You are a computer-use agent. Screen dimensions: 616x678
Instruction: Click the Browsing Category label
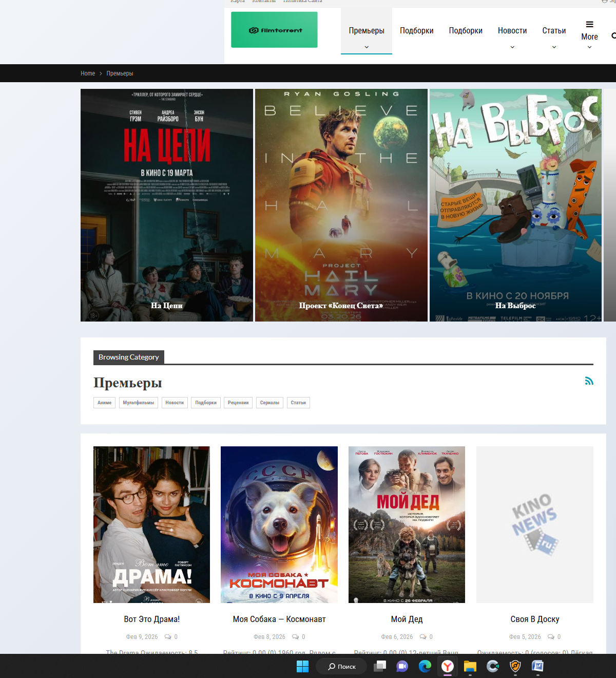point(129,357)
